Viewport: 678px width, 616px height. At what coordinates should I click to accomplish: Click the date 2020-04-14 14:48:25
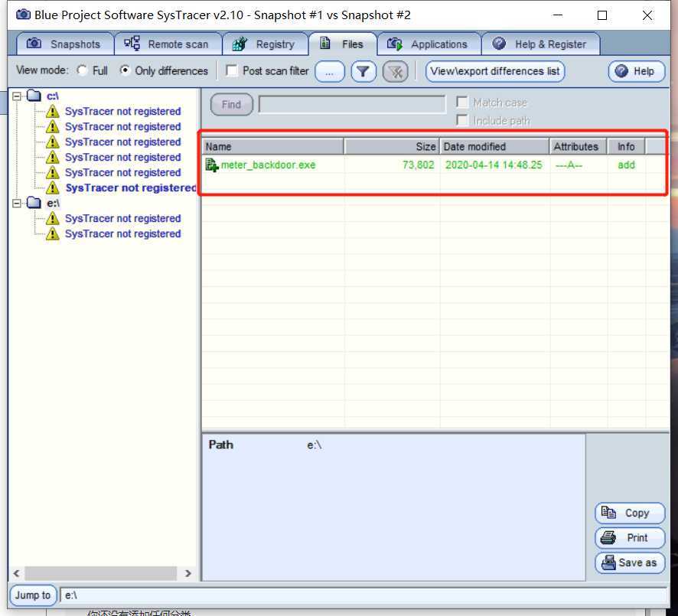(494, 165)
